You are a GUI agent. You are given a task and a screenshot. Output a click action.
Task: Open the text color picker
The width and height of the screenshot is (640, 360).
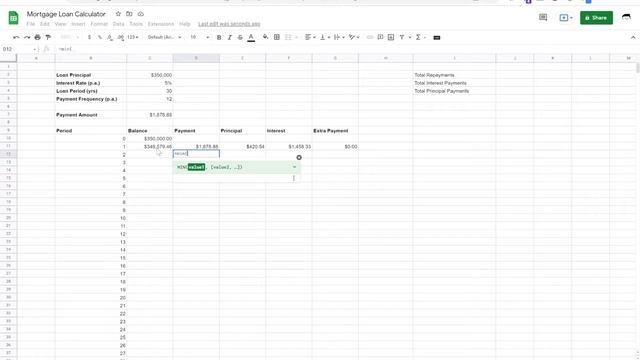pos(251,37)
